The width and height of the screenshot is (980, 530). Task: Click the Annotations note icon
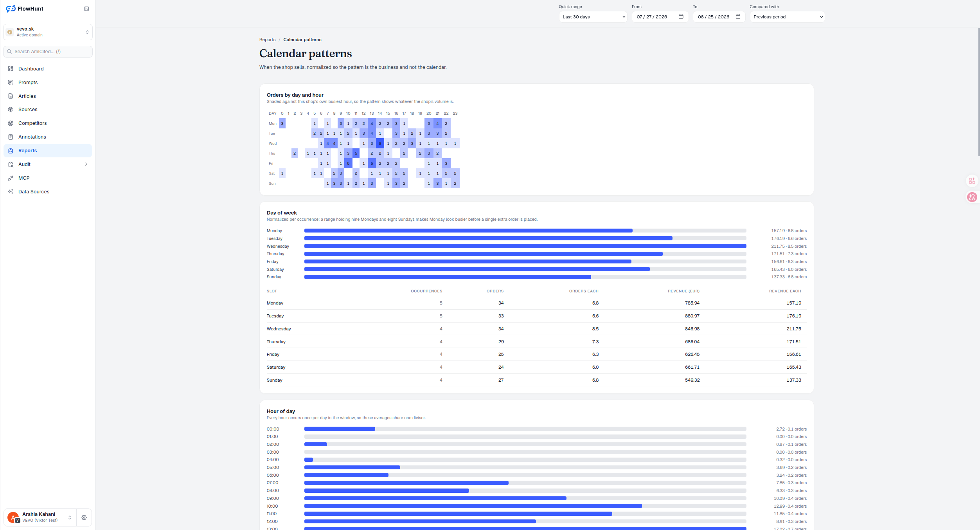coord(11,137)
